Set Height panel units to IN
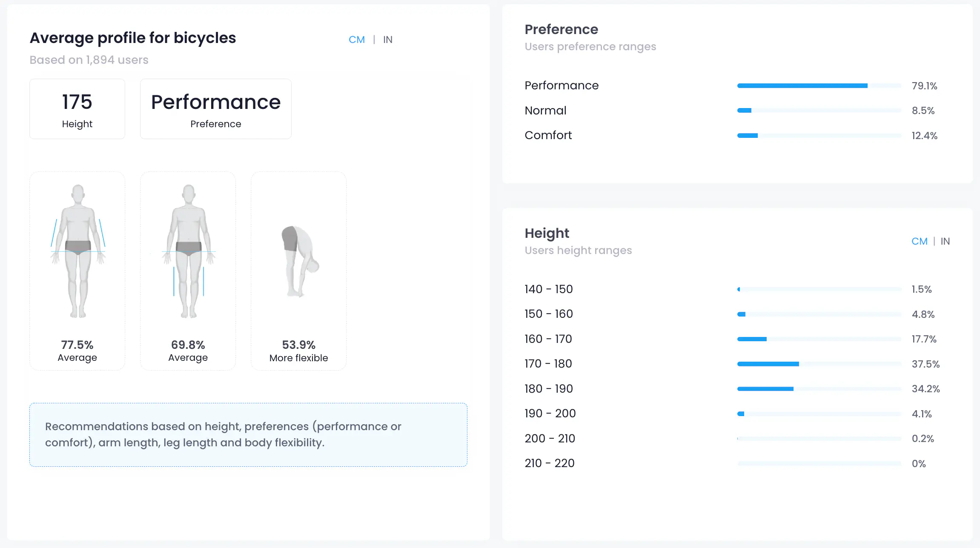 click(945, 241)
